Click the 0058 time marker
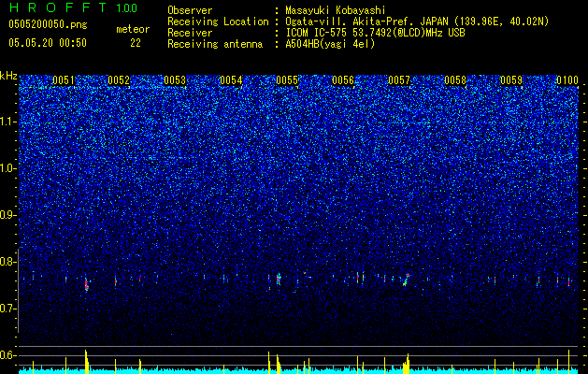 tap(455, 80)
